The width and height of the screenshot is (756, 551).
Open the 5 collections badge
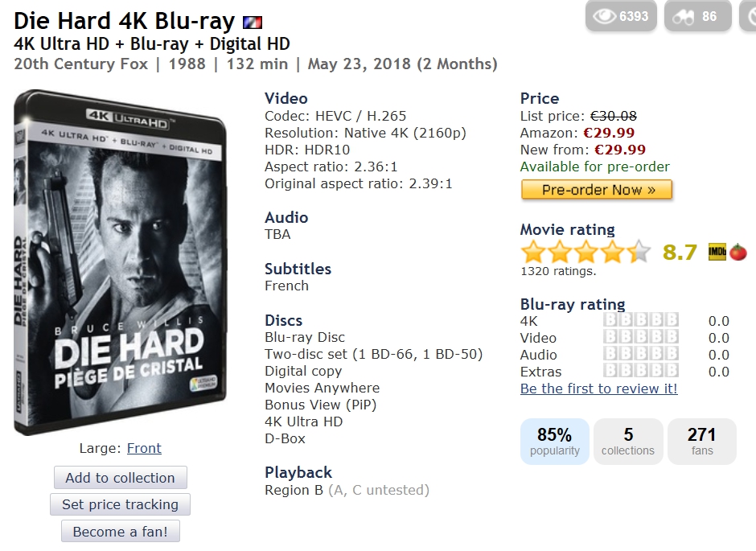628,442
